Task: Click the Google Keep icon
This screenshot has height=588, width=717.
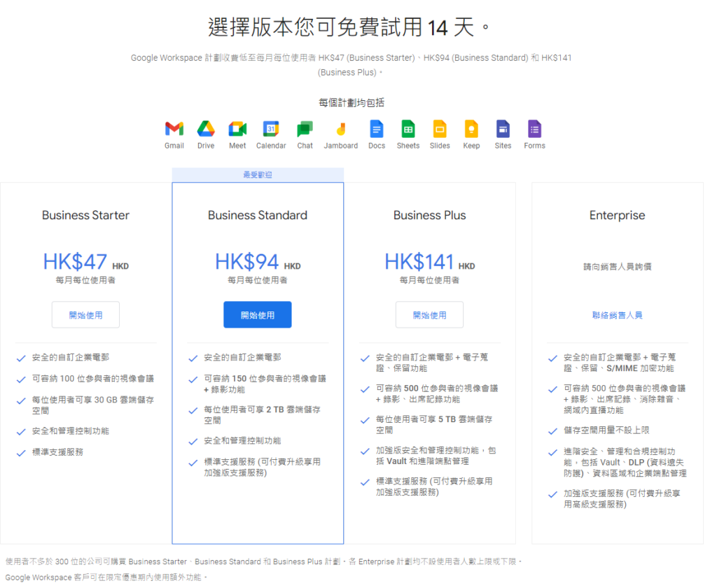Action: tap(471, 129)
